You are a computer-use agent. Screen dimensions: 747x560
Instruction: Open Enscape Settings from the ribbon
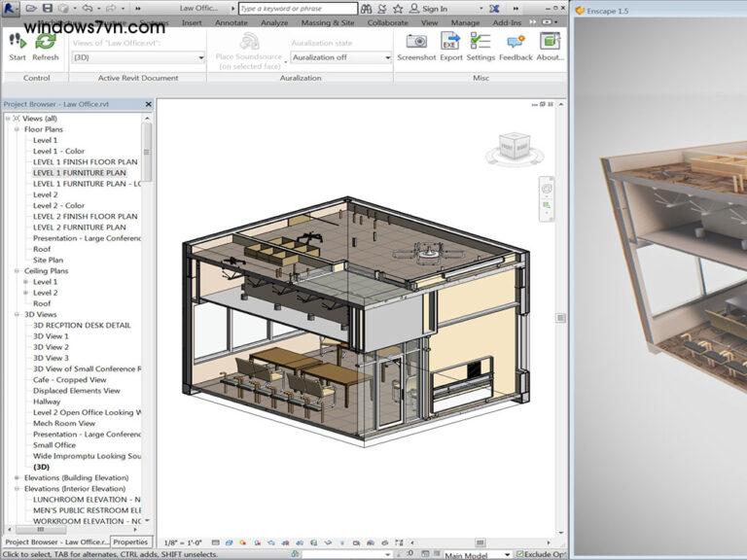click(480, 47)
